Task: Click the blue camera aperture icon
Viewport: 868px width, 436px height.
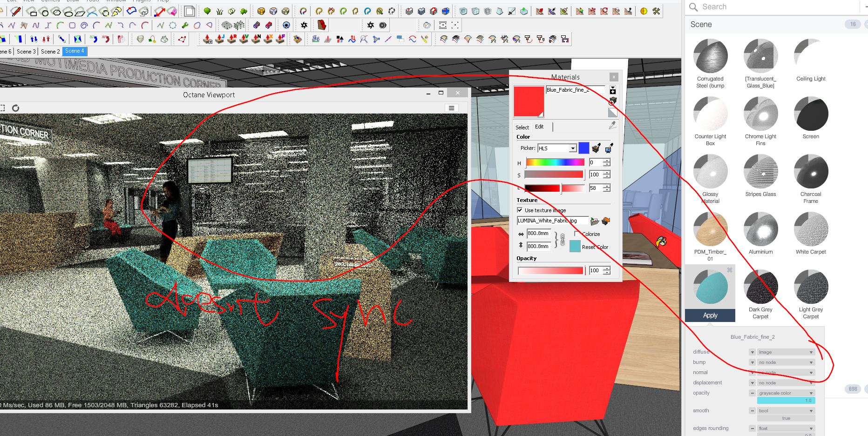Action: tap(286, 25)
